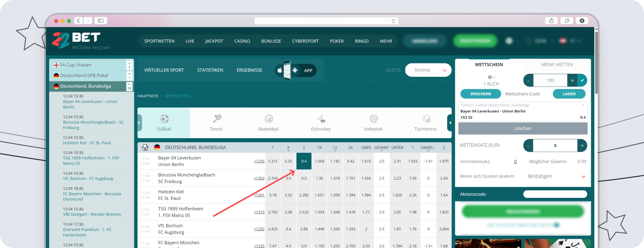This screenshot has width=644, height=248.
Task: Select the Tennis racket icon
Action: point(217,118)
